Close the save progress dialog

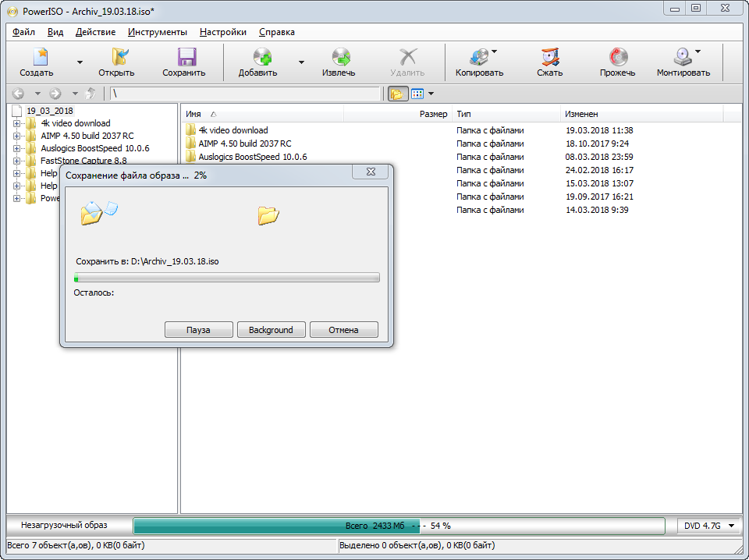point(371,172)
